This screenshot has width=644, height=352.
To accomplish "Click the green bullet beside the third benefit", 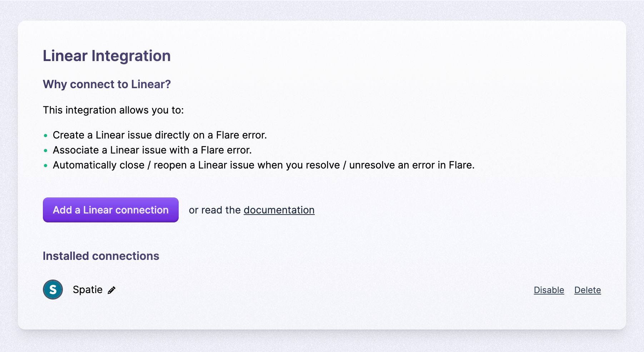I will point(45,166).
